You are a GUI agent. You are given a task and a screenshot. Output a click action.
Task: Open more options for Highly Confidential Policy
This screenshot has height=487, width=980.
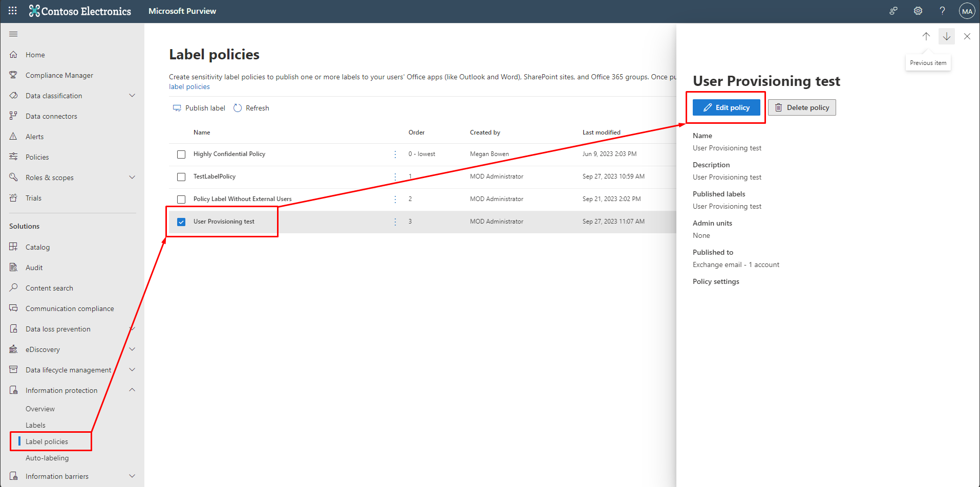coord(395,154)
